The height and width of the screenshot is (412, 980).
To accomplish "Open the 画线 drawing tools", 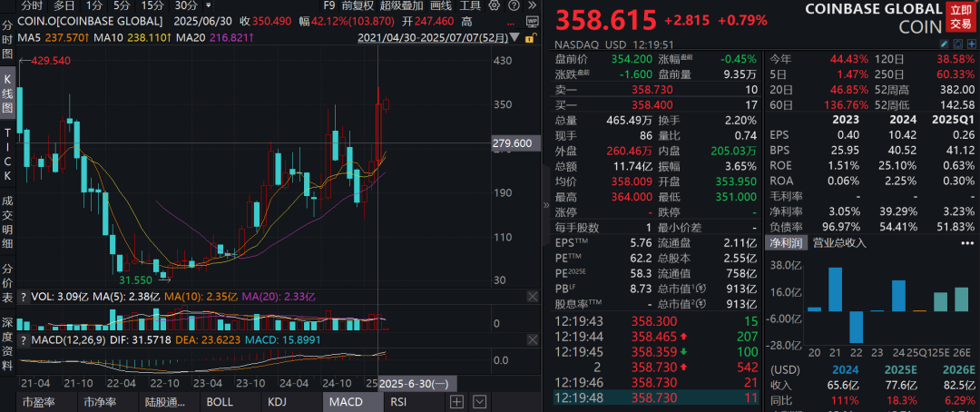I will click(x=441, y=6).
